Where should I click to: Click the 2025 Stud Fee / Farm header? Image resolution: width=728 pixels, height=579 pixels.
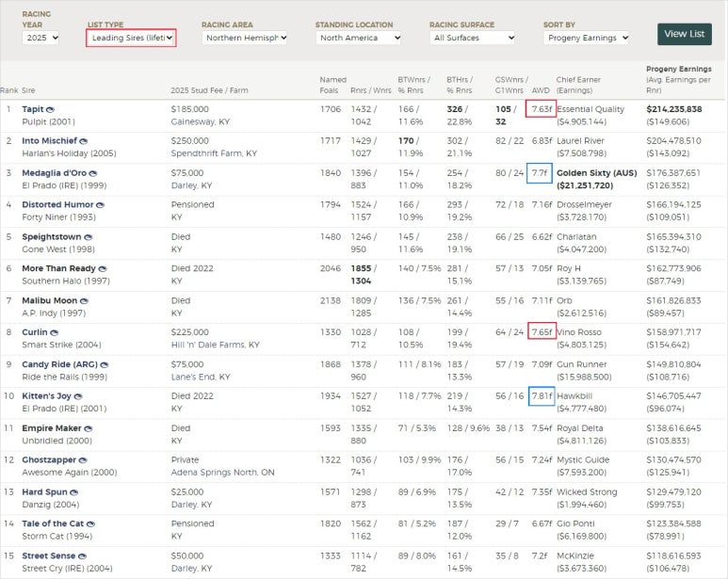(209, 90)
